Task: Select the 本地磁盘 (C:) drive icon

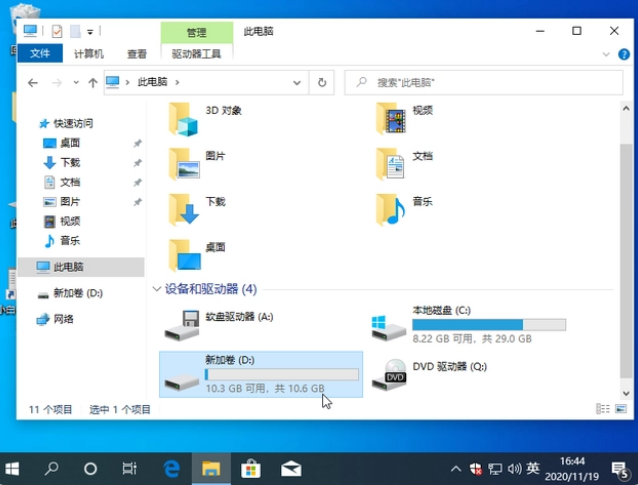Action: [389, 328]
